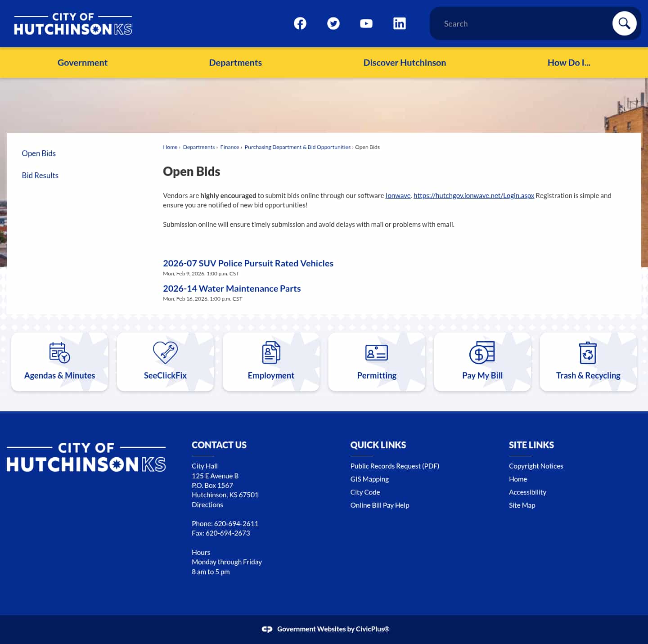Select the Departments menu item
This screenshot has width=648, height=644.
(235, 62)
